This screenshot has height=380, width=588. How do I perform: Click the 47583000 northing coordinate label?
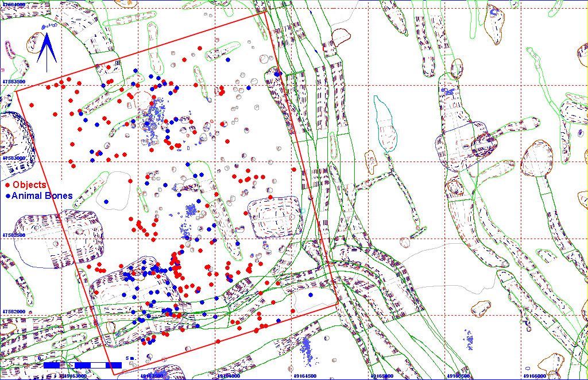pos(14,159)
